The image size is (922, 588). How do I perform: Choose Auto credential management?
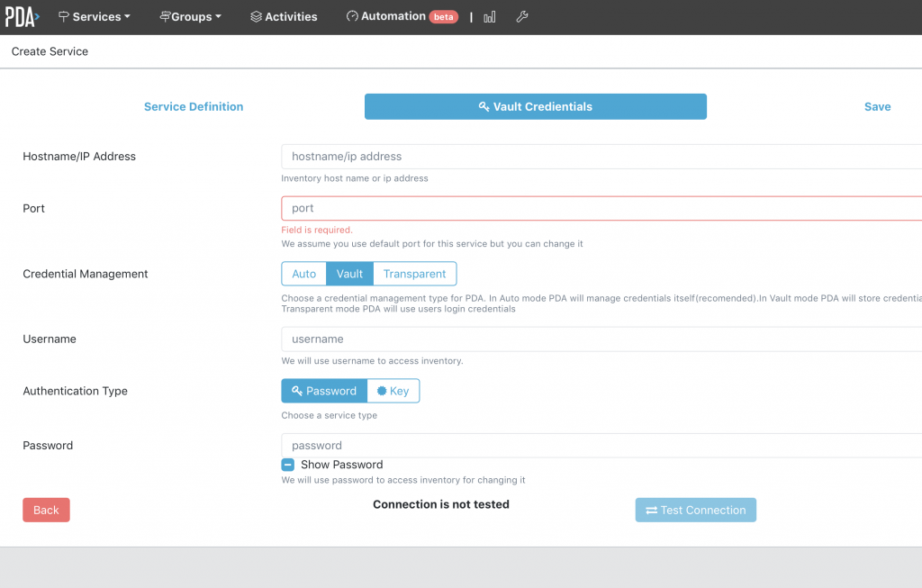304,274
